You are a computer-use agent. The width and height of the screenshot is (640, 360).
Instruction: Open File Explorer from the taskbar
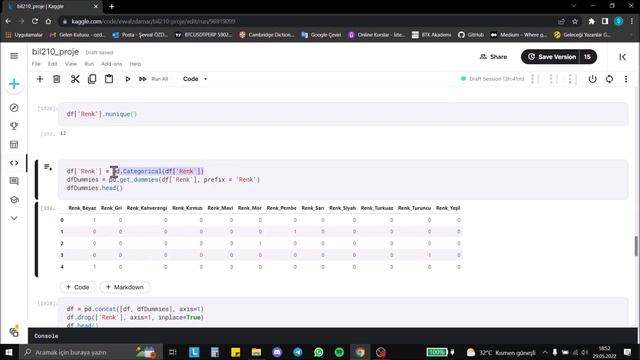pyautogui.click(x=256, y=352)
